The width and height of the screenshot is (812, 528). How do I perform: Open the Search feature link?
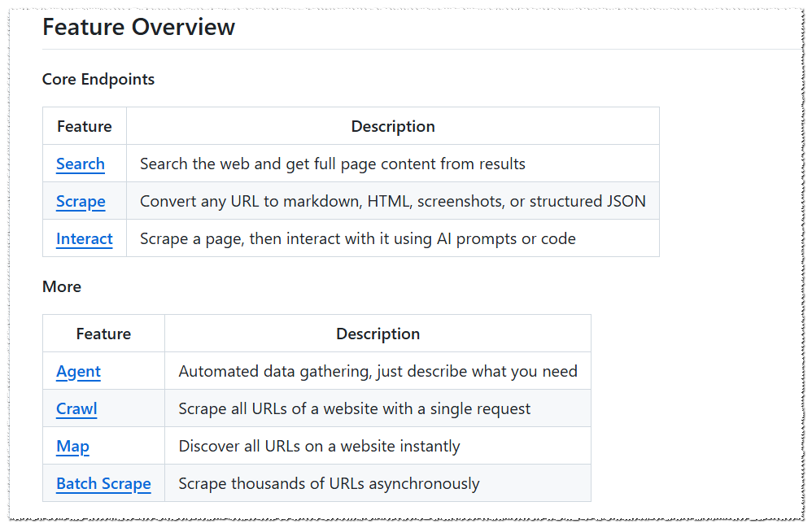coord(81,164)
